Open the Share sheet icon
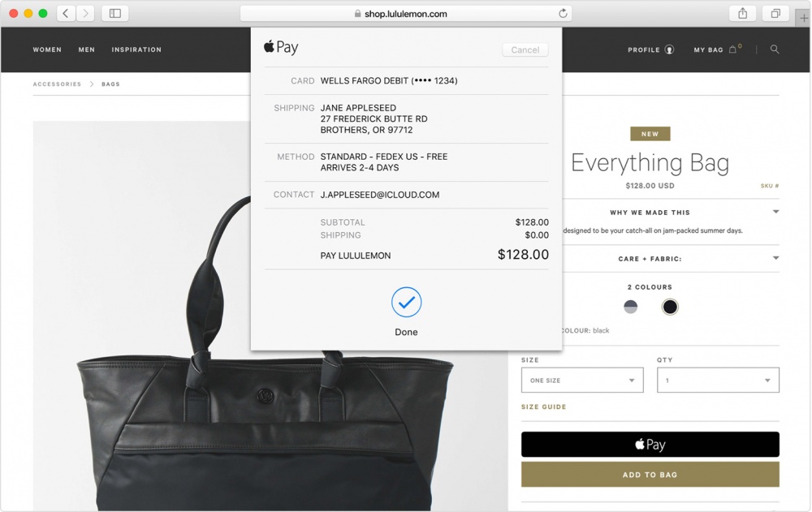Image resolution: width=812 pixels, height=512 pixels. [x=743, y=14]
